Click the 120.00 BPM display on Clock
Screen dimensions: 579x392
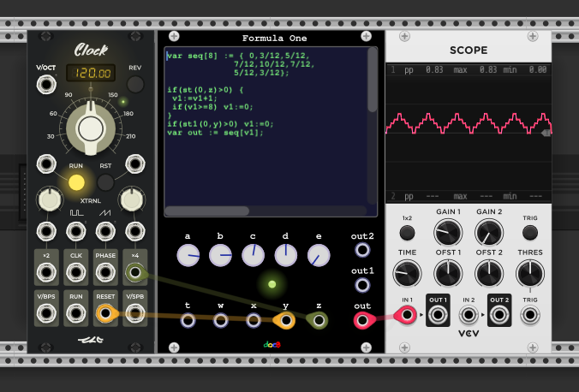(x=91, y=73)
